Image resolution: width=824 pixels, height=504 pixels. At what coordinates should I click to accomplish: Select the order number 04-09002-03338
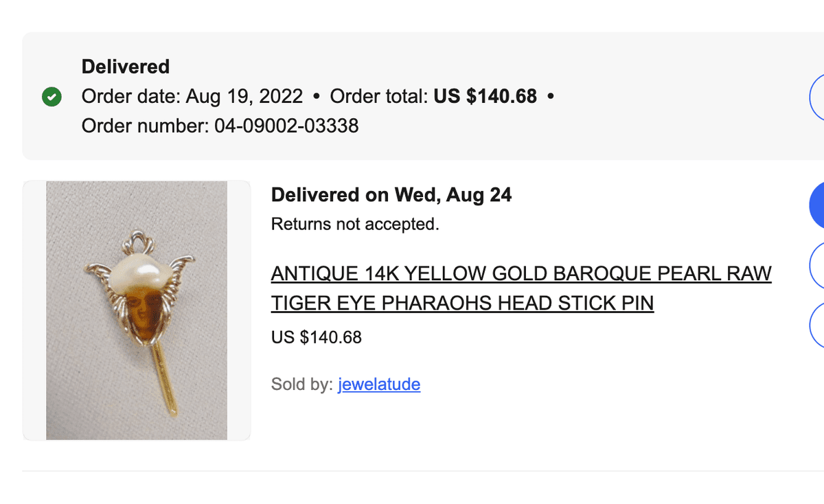[x=286, y=126]
